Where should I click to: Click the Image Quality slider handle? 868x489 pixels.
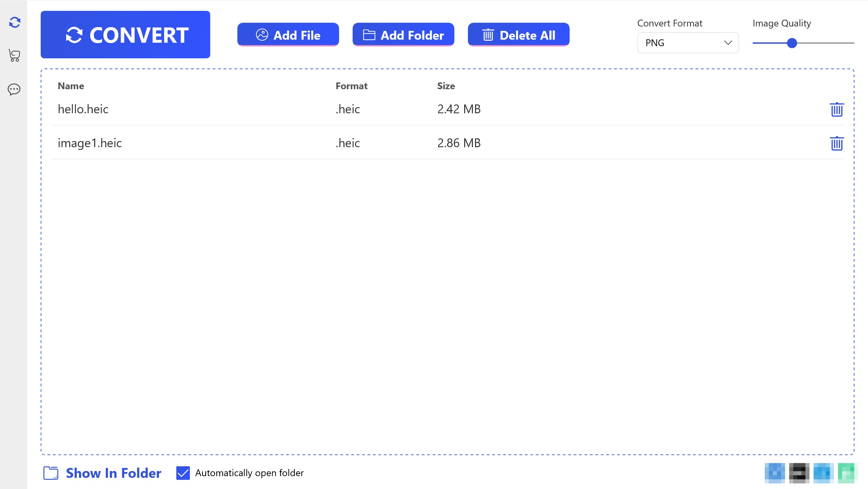point(792,43)
